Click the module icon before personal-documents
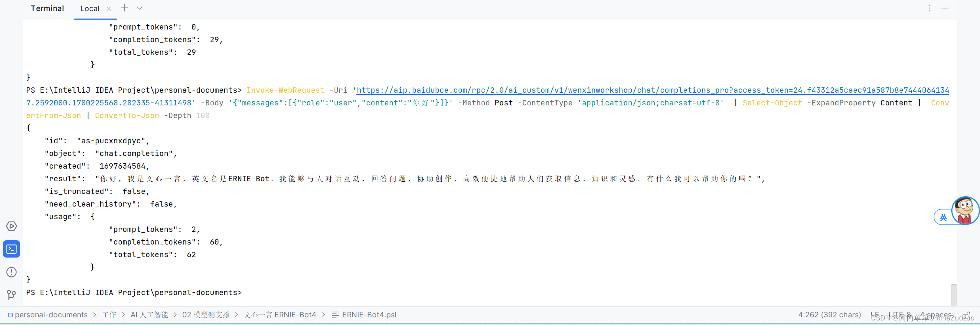Viewport: 980px width, 325px height. tap(10, 315)
